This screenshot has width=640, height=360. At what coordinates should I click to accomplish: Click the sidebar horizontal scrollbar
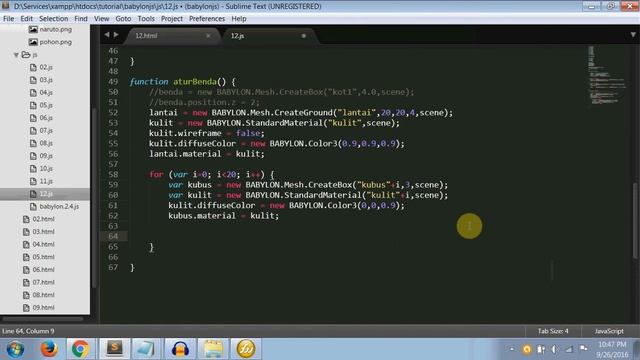42,319
